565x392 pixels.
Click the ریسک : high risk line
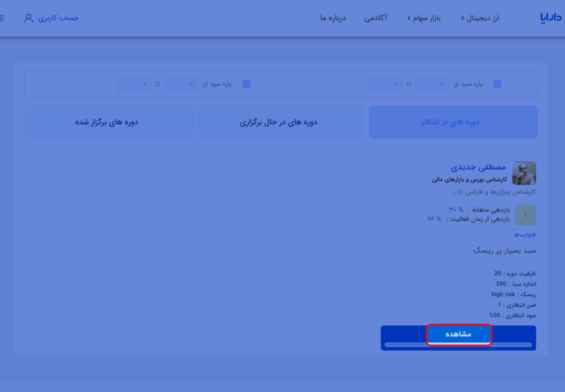(x=514, y=295)
